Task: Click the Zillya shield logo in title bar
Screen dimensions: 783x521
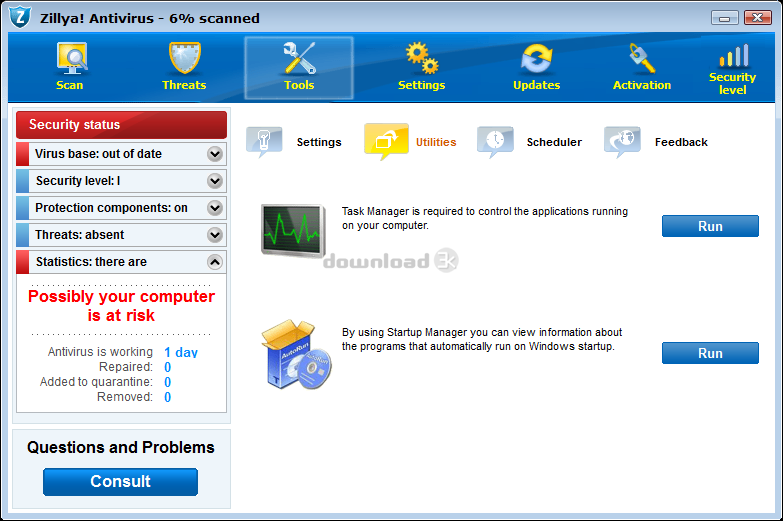Action: coord(20,17)
